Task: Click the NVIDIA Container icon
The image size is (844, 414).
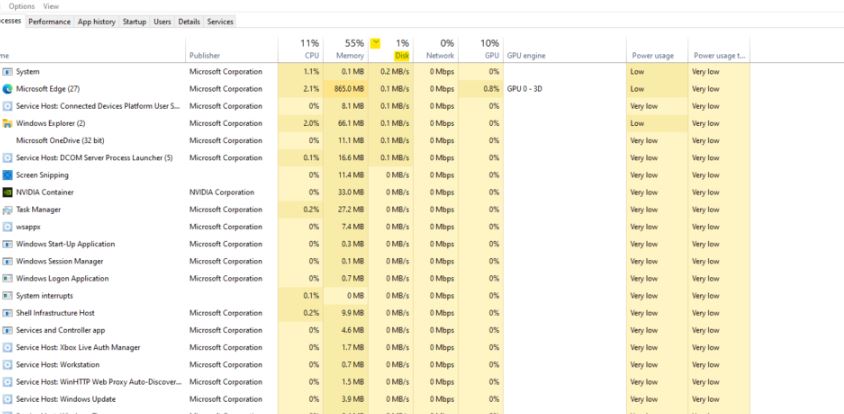Action: (7, 192)
